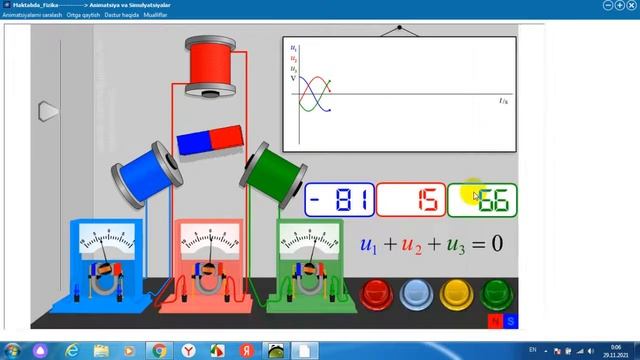Click the green coil on right

tap(273, 175)
